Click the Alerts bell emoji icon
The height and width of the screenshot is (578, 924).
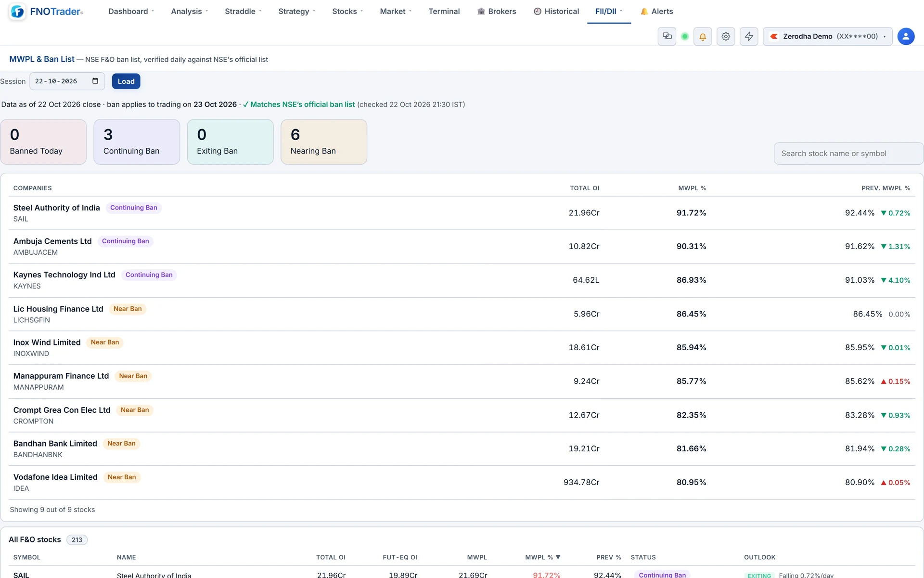click(x=644, y=11)
